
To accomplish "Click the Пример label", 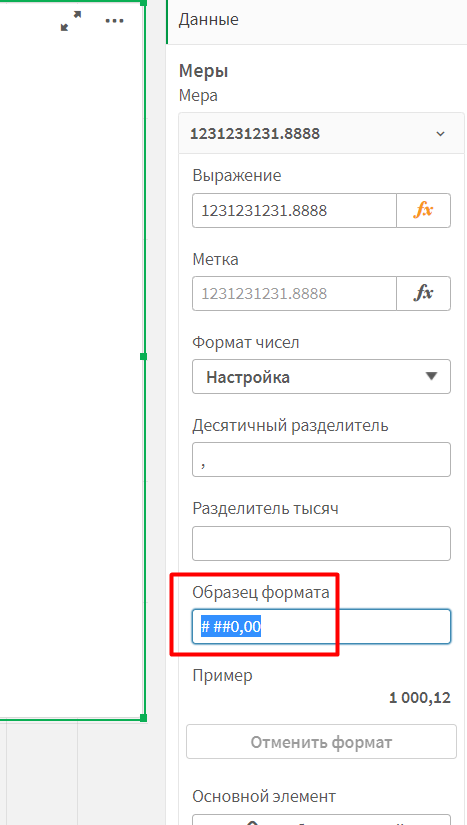I will [x=222, y=676].
